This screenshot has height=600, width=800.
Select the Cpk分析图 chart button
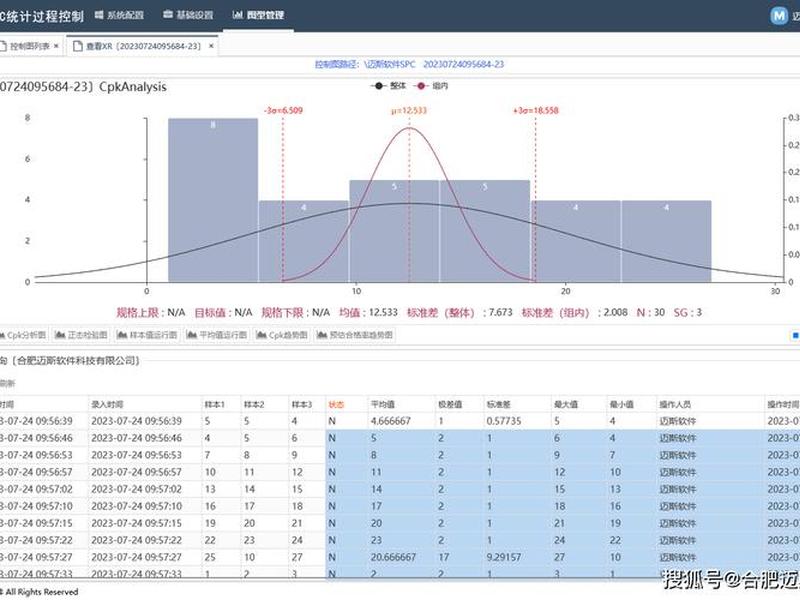pyautogui.click(x=23, y=335)
